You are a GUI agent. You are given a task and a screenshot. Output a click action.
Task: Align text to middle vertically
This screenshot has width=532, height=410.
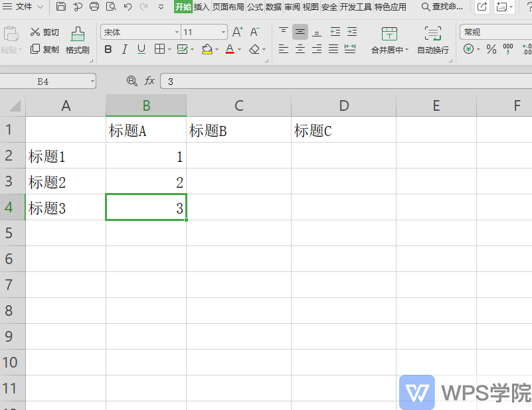300,32
